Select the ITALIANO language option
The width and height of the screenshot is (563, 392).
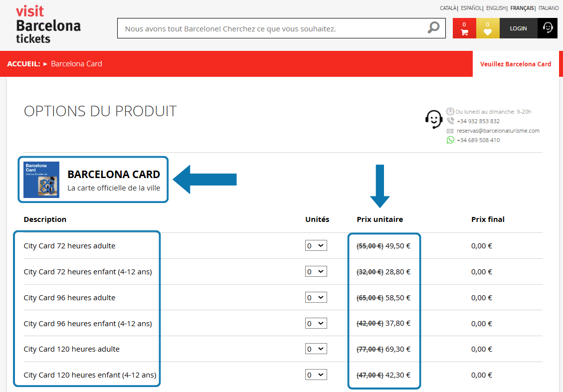[549, 8]
